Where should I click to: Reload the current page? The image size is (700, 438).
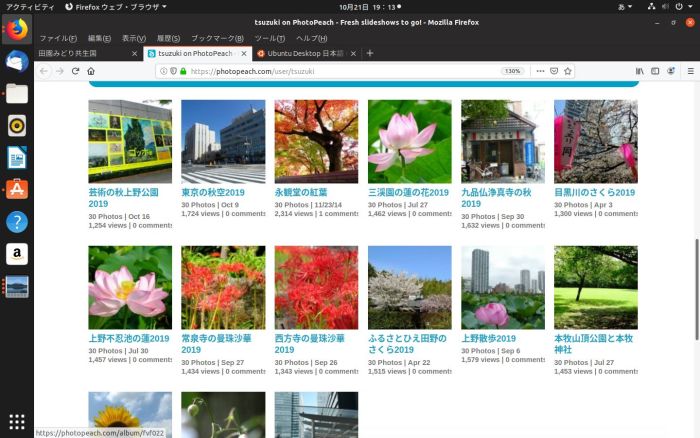(75, 71)
